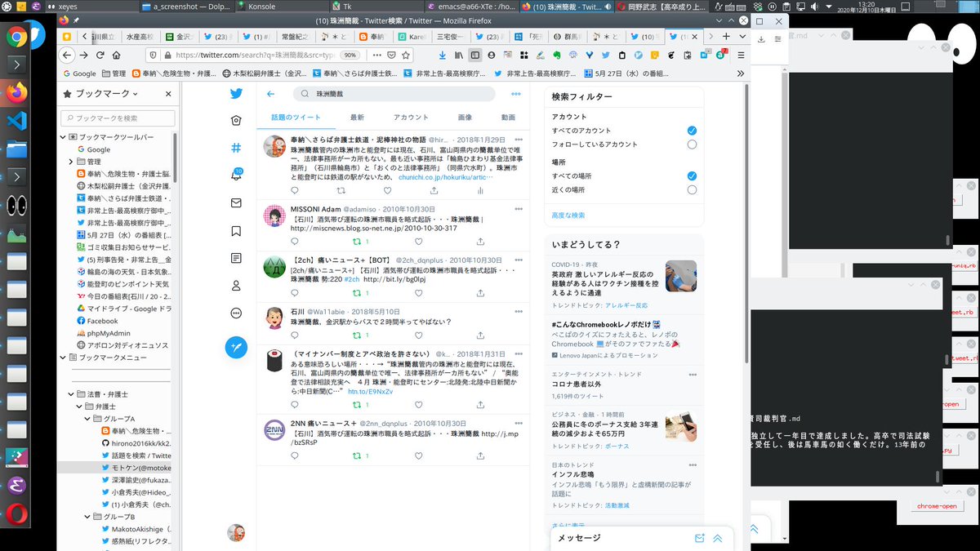Open the #こんなChromebookレノボだけ trend
The width and height of the screenshot is (980, 551).
click(x=606, y=324)
